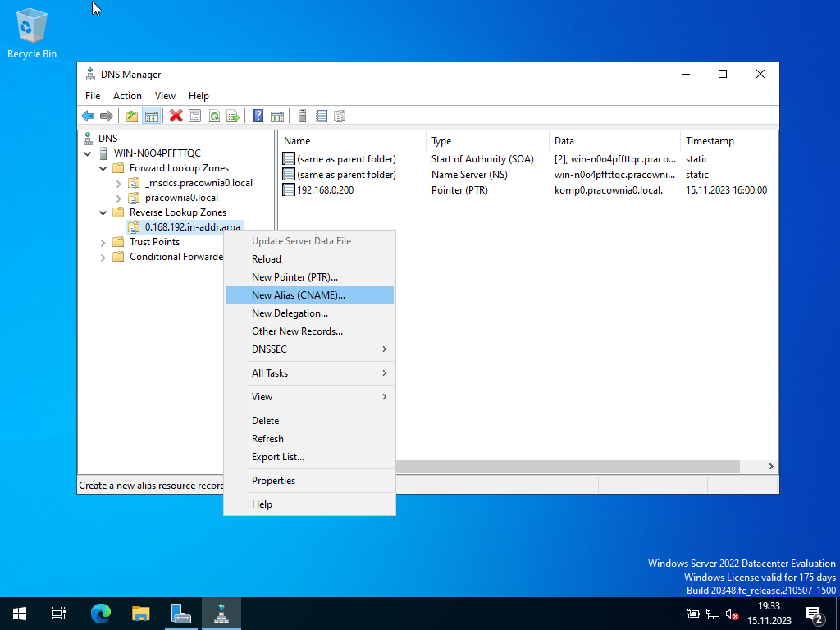Expand _msdcs.pracownia0.local node
Viewport: 840px width, 630px height.
pos(118,183)
